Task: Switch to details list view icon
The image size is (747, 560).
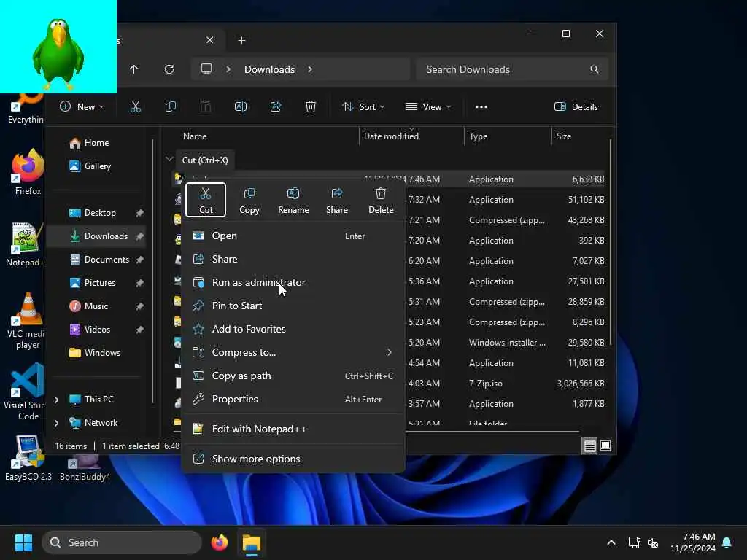Action: click(x=589, y=446)
